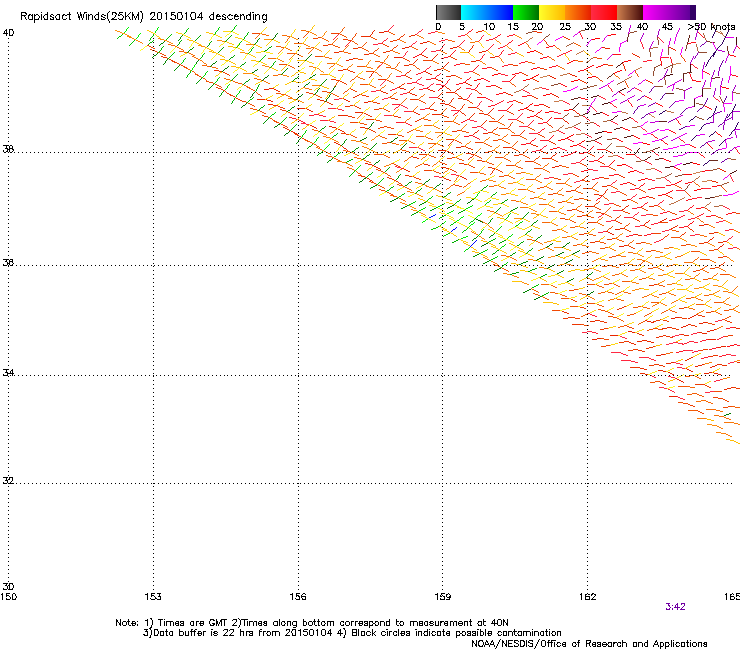This screenshot has height=650, width=740.
Task: Click the legend tick label 10
Action: coord(489,27)
